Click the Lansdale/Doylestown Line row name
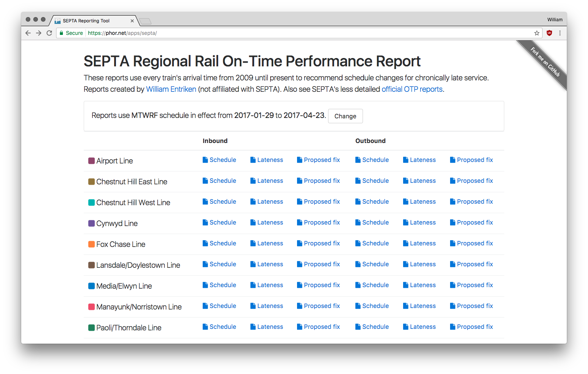The height and width of the screenshot is (374, 588). [138, 265]
